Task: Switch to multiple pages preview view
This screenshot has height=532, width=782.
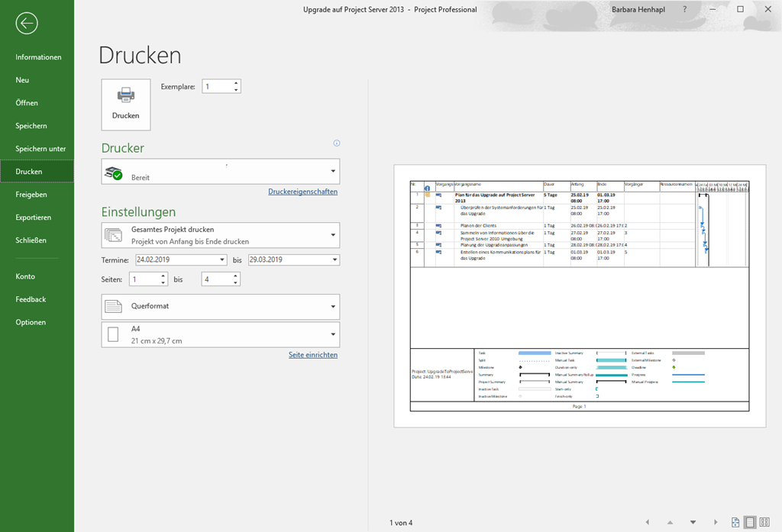Action: click(x=764, y=522)
